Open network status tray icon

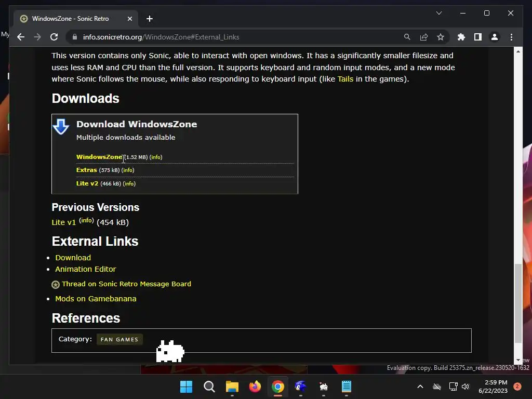(453, 387)
